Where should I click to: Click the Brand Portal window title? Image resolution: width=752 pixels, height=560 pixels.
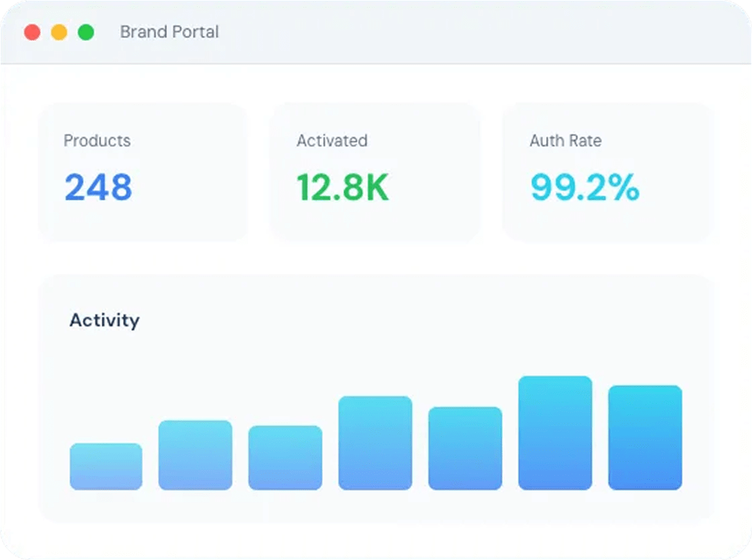pyautogui.click(x=169, y=32)
